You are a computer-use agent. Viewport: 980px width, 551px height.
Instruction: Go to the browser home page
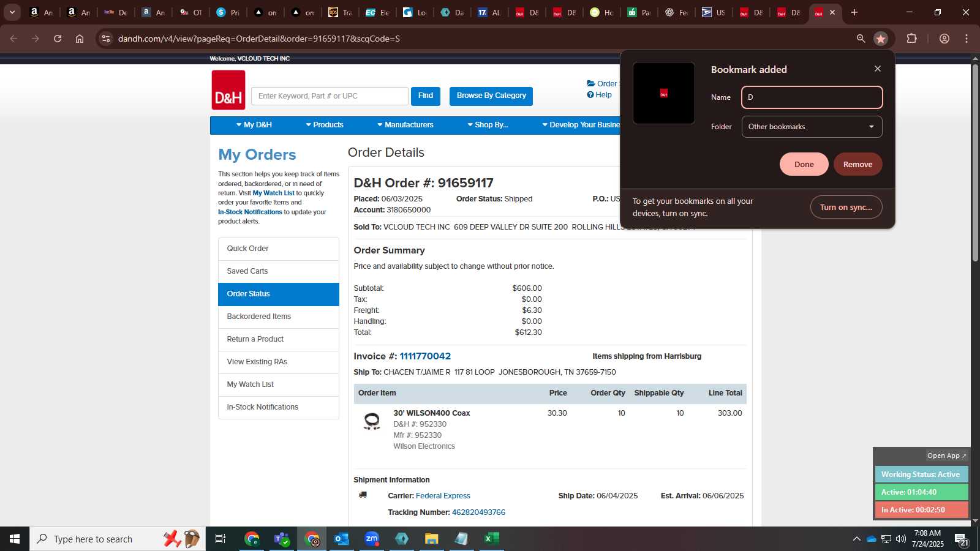pyautogui.click(x=80, y=39)
